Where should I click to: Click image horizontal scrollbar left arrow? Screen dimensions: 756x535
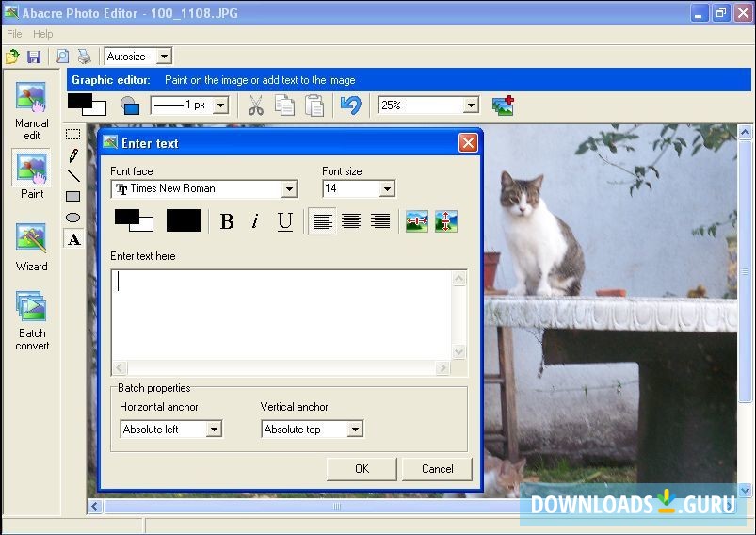click(95, 506)
